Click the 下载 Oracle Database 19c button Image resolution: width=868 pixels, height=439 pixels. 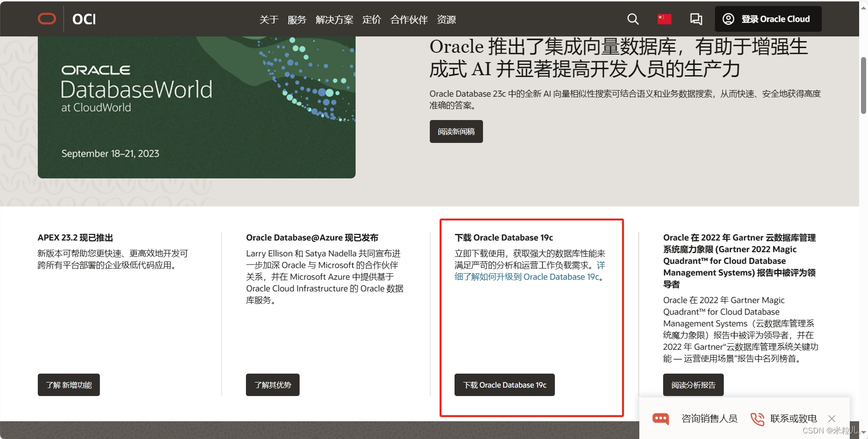click(x=504, y=385)
